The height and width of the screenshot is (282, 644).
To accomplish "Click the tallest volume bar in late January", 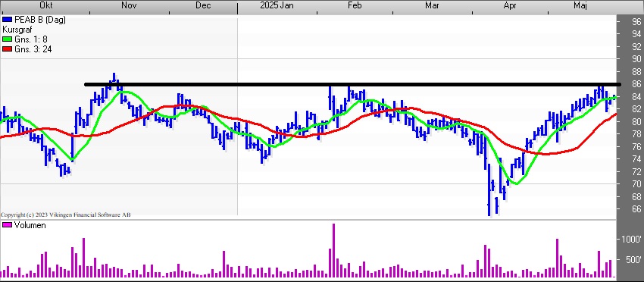I will (x=333, y=251).
